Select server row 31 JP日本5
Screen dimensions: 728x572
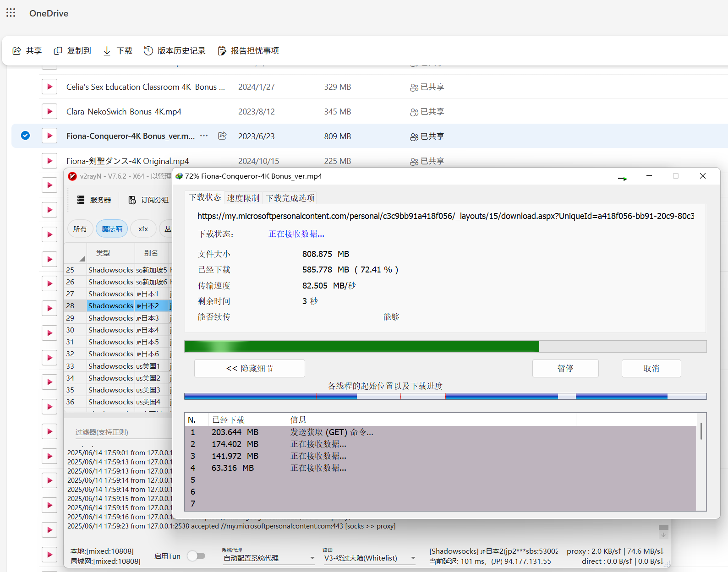coord(118,342)
